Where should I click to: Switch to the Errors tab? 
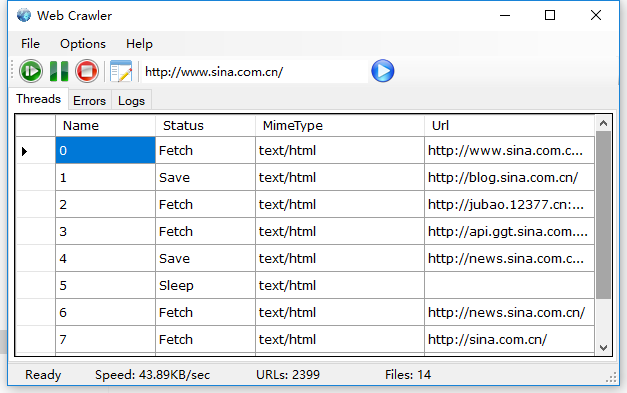(90, 101)
